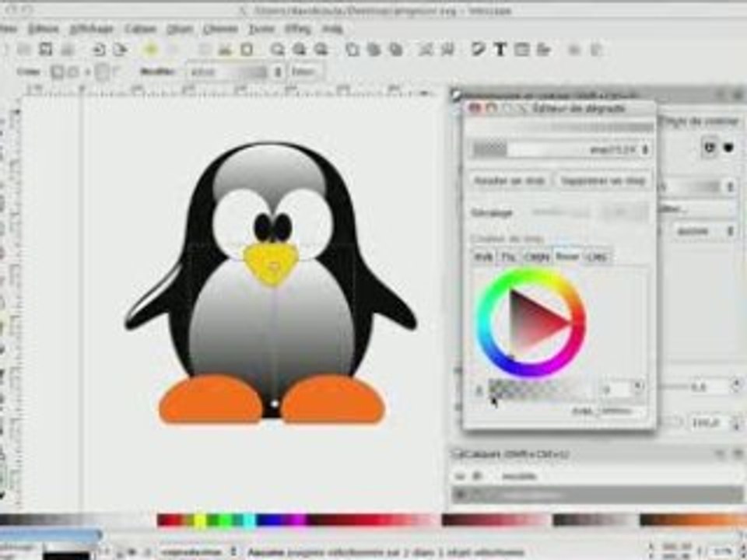Click the Print toolbar icon
Image resolution: width=747 pixels, height=560 pixels.
[x=68, y=50]
